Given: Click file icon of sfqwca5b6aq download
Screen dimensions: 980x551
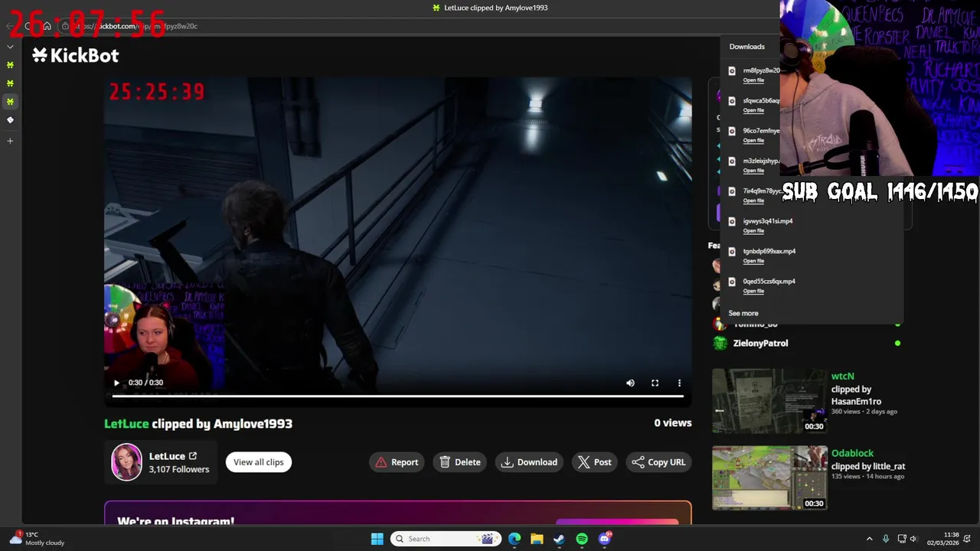Looking at the screenshot, I should click(x=732, y=101).
